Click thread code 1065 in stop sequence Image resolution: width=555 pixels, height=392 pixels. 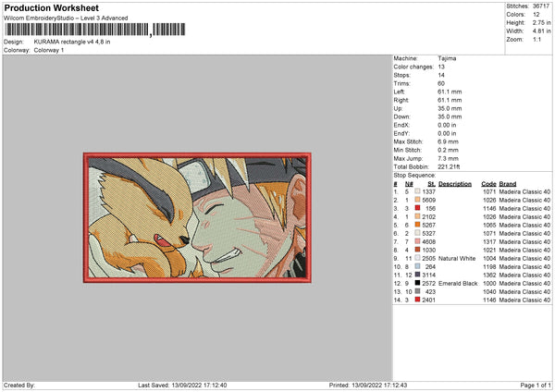pos(489,225)
